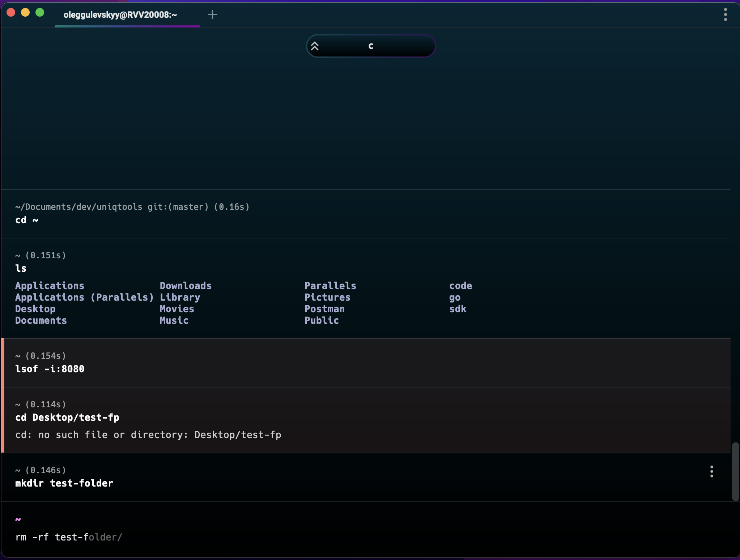Click the 'c' search filter button

click(370, 45)
